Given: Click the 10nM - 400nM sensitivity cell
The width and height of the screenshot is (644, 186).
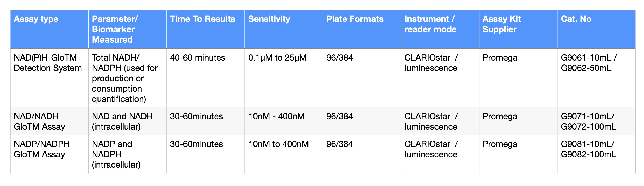Looking at the screenshot, I should point(276,116).
